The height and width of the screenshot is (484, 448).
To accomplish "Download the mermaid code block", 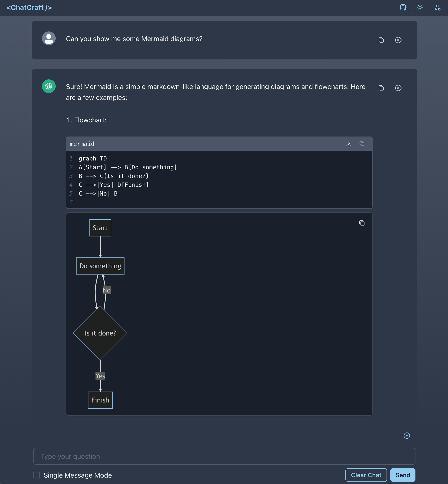I will point(348,144).
